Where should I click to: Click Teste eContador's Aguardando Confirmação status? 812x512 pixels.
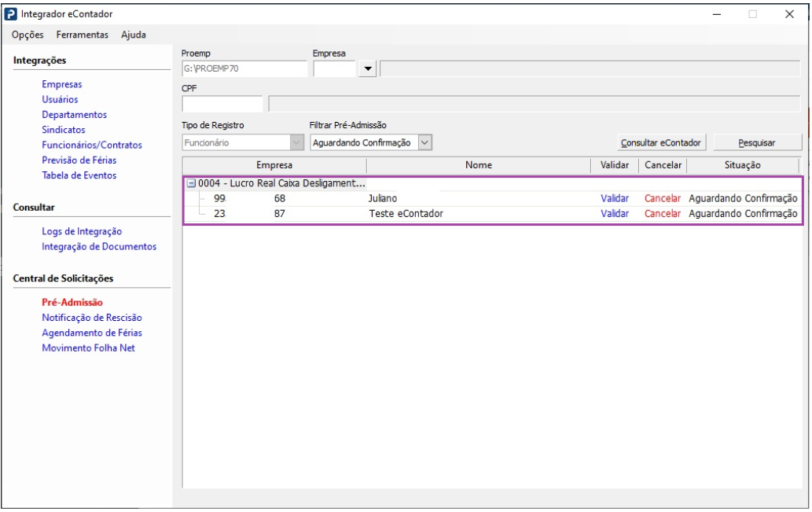[743, 213]
